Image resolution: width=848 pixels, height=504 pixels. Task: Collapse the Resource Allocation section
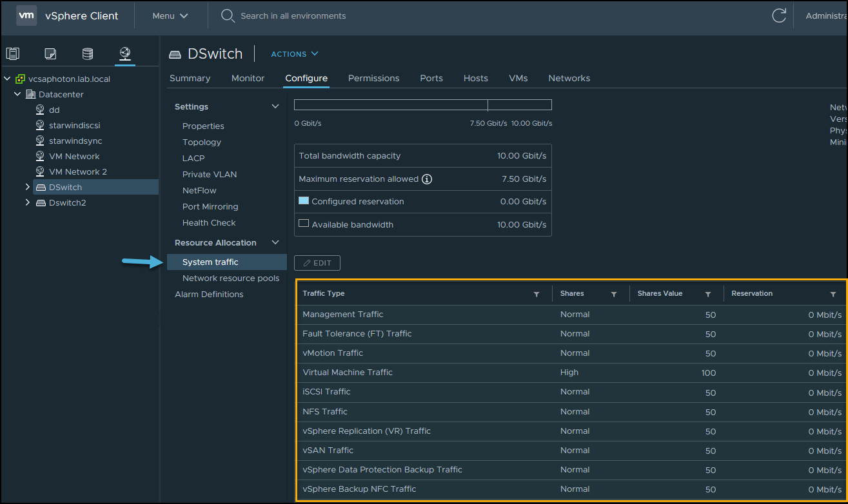click(275, 242)
